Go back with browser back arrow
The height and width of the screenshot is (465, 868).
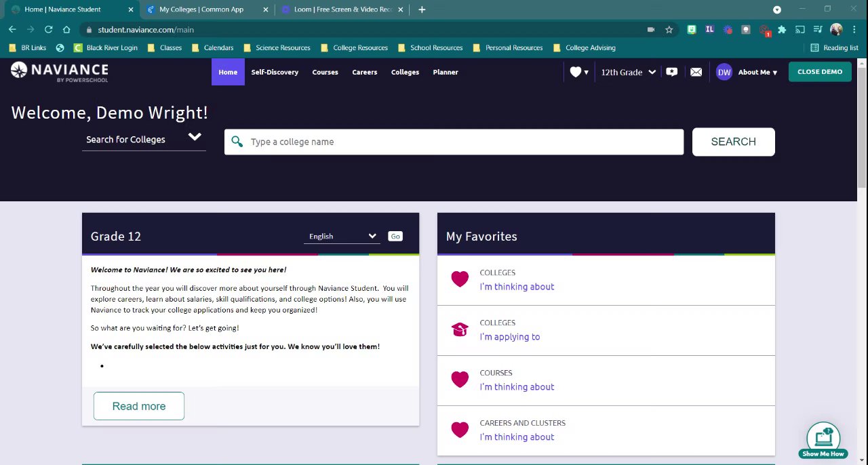tap(12, 30)
